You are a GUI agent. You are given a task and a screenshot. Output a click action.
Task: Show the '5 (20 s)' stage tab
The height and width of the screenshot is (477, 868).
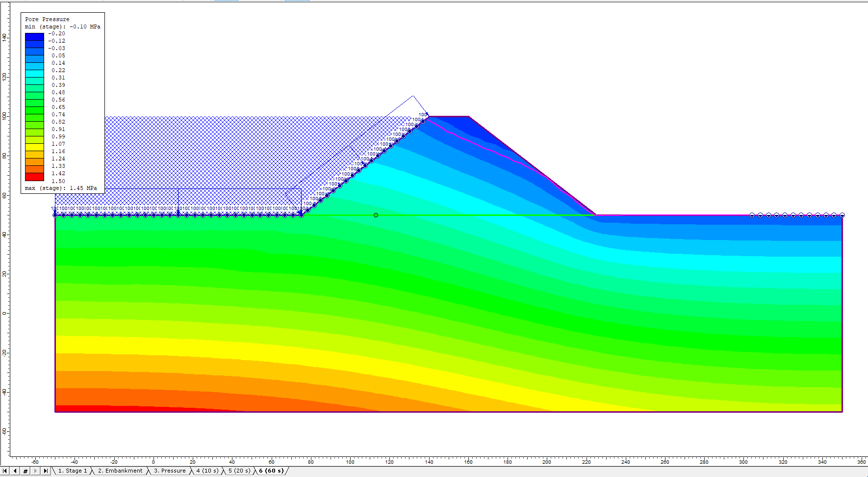239,471
